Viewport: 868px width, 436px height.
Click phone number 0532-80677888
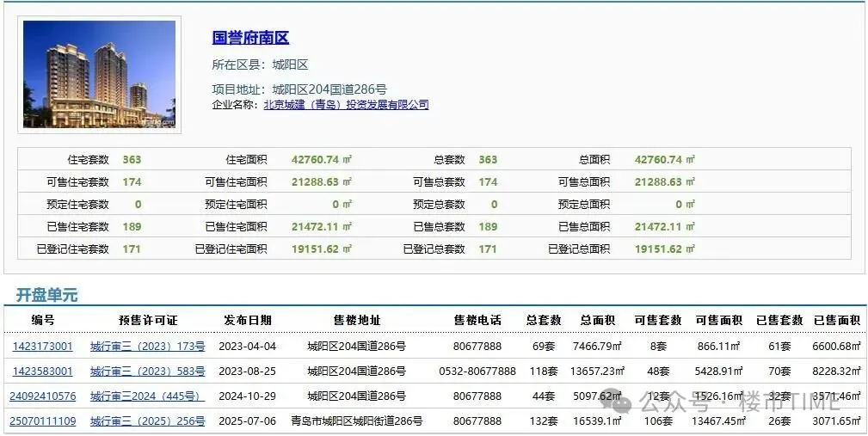click(477, 372)
